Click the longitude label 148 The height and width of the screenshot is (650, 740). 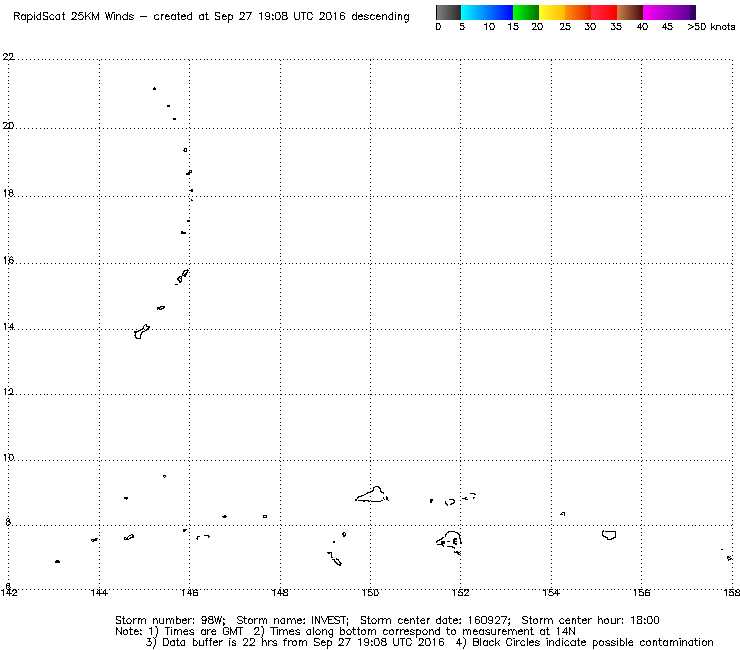pos(280,592)
